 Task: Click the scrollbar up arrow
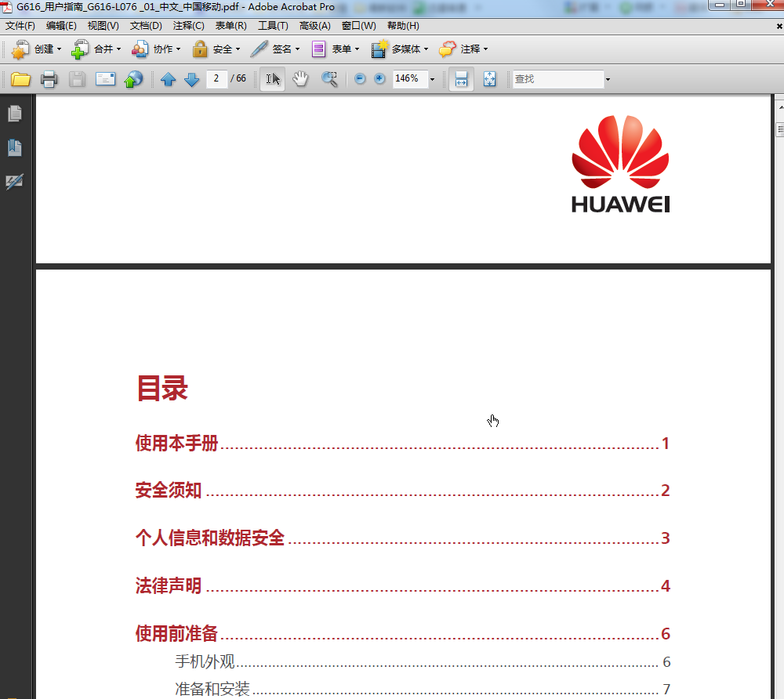(x=780, y=107)
